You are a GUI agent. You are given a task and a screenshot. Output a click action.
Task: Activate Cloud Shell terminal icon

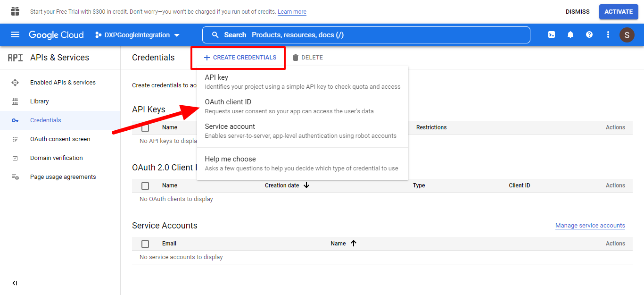551,35
